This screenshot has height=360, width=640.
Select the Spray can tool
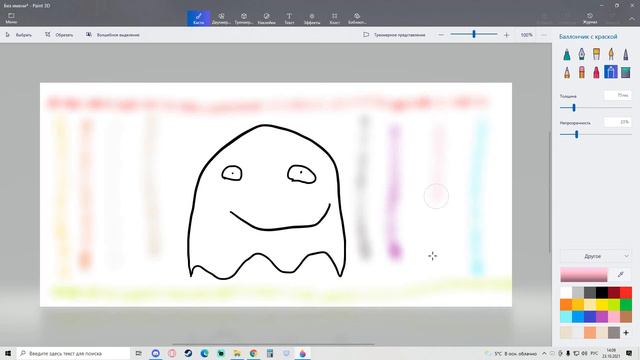pyautogui.click(x=611, y=72)
